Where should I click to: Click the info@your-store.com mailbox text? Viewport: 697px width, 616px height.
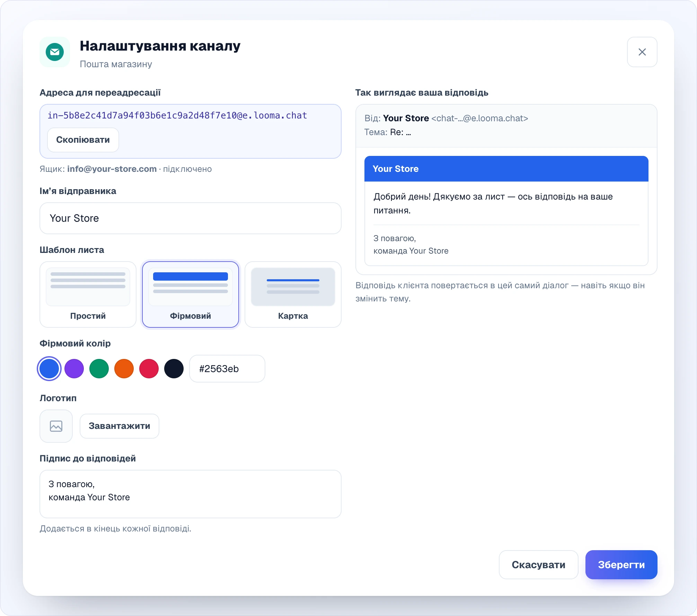[112, 169]
